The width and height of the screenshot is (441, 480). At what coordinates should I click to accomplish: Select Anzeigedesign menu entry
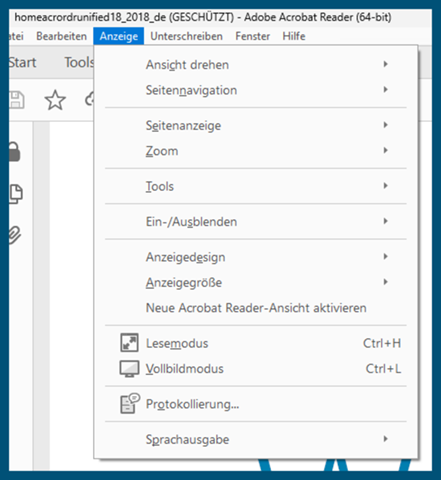click(256, 257)
